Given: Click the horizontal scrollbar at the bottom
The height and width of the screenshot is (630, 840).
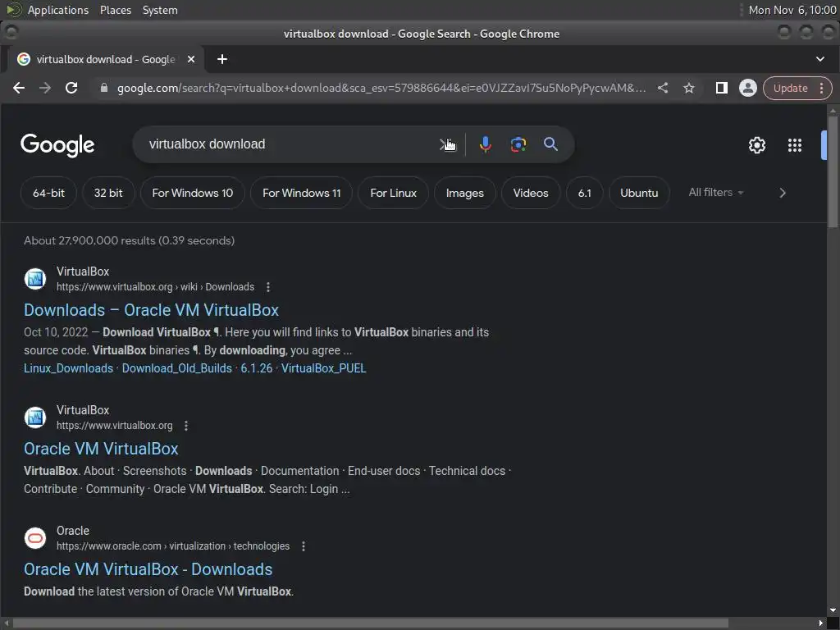Looking at the screenshot, I should tap(370, 623).
